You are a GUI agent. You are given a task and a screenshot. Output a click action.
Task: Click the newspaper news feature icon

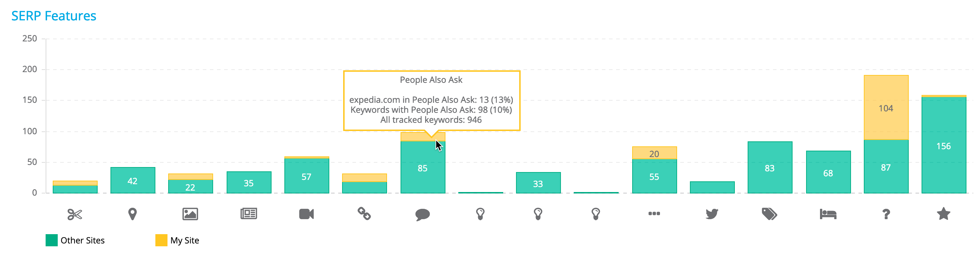[248, 213]
